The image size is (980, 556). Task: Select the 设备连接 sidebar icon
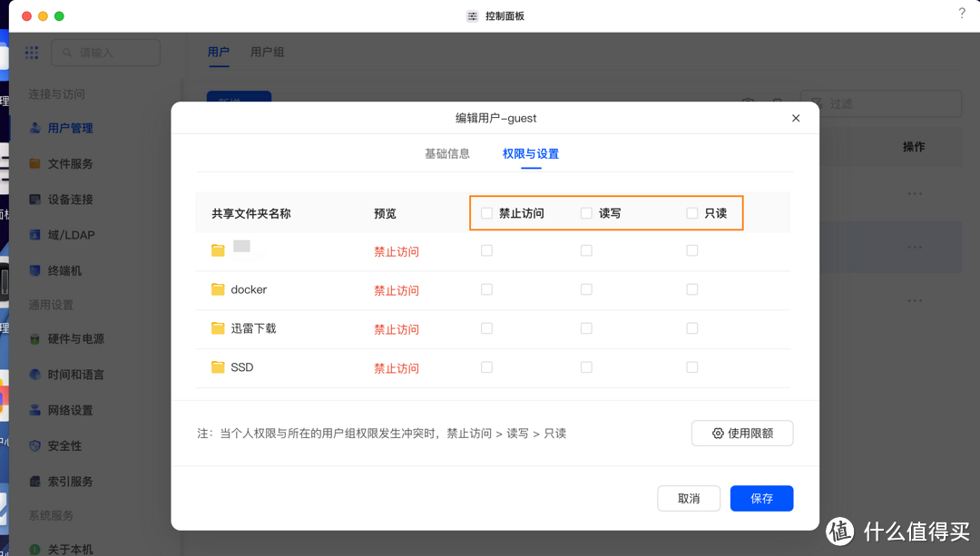pos(35,200)
